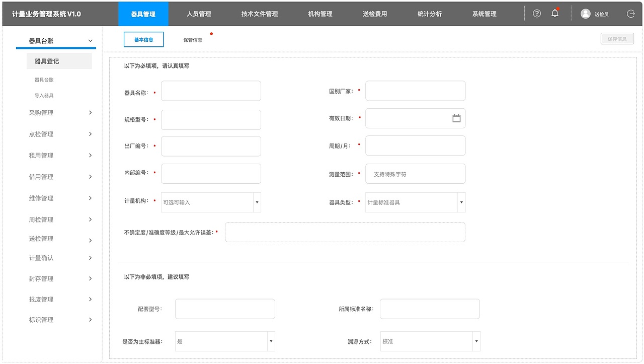
Task: Switch to the 保管信息 tab
Action: coord(193,39)
